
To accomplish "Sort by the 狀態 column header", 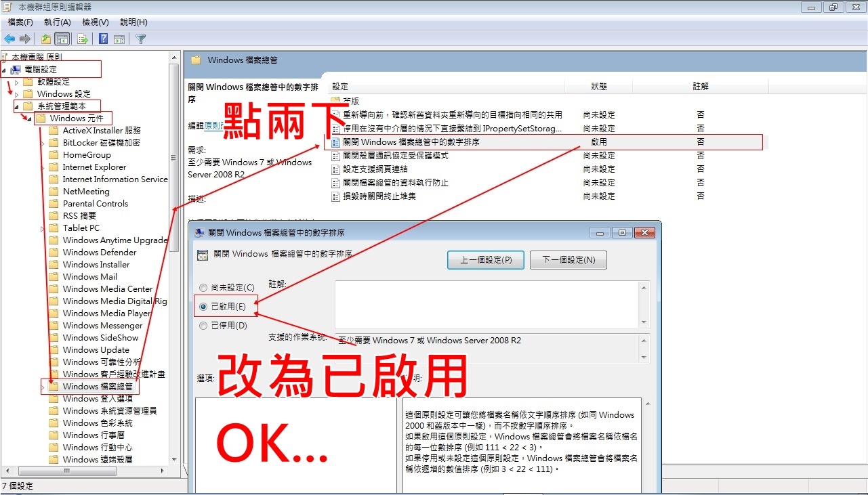I will tap(599, 87).
